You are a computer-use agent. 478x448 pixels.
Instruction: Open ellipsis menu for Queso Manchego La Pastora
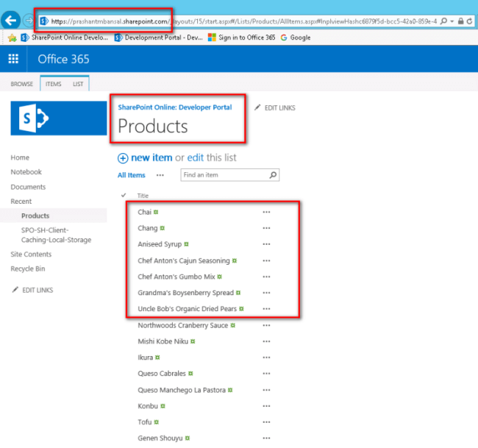pos(266,390)
